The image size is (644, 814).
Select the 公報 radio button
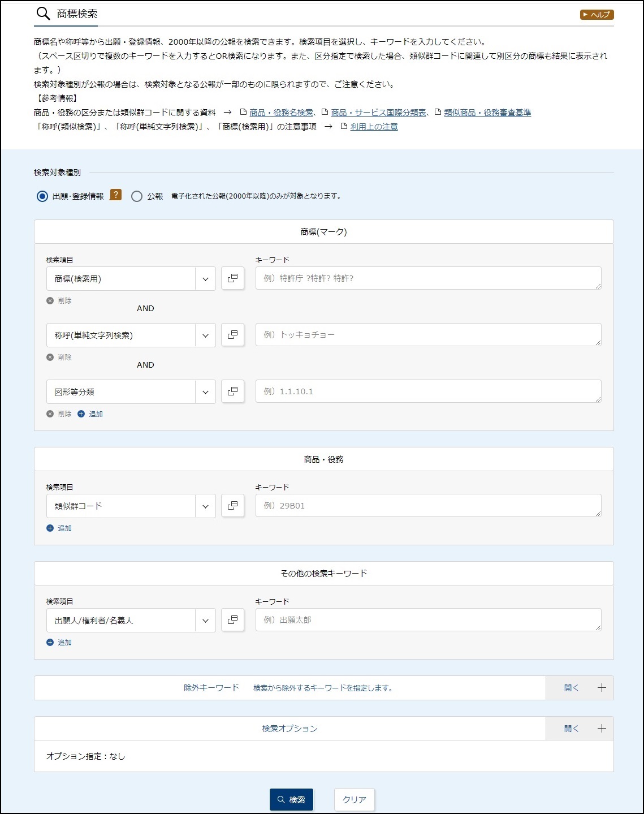point(137,196)
